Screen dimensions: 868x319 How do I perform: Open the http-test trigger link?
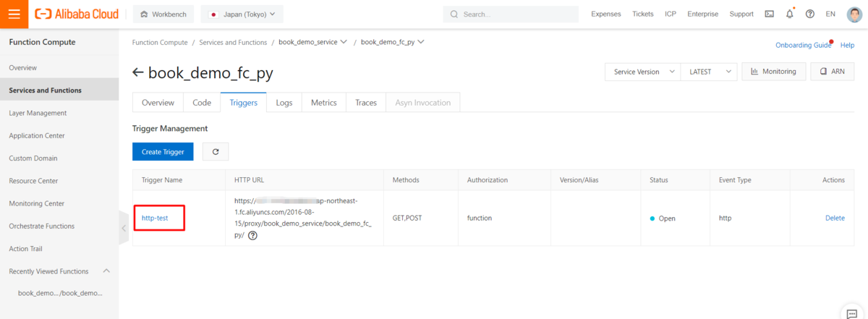pos(155,218)
